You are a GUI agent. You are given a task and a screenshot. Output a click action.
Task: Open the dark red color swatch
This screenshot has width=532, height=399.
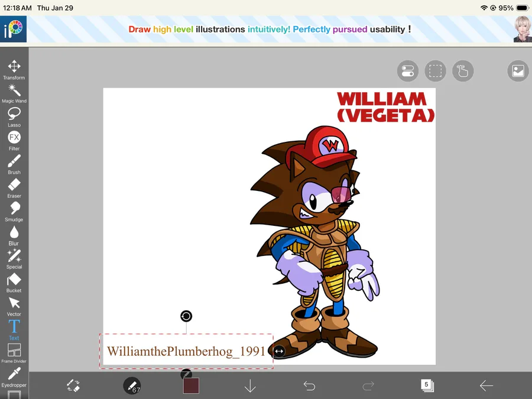pos(191,386)
